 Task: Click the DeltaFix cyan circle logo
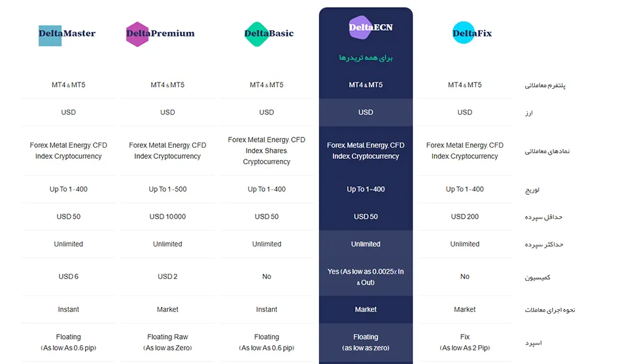(472, 33)
